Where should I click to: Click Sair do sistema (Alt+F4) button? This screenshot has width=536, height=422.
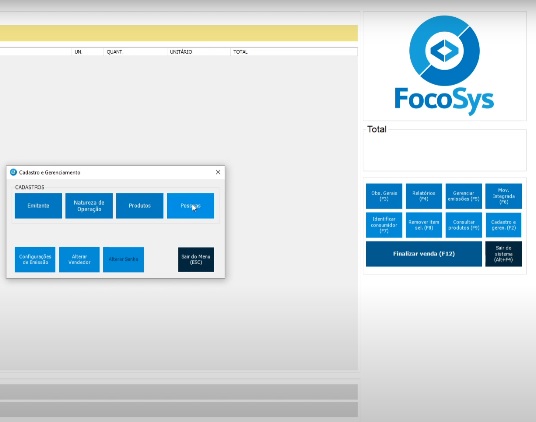(504, 254)
